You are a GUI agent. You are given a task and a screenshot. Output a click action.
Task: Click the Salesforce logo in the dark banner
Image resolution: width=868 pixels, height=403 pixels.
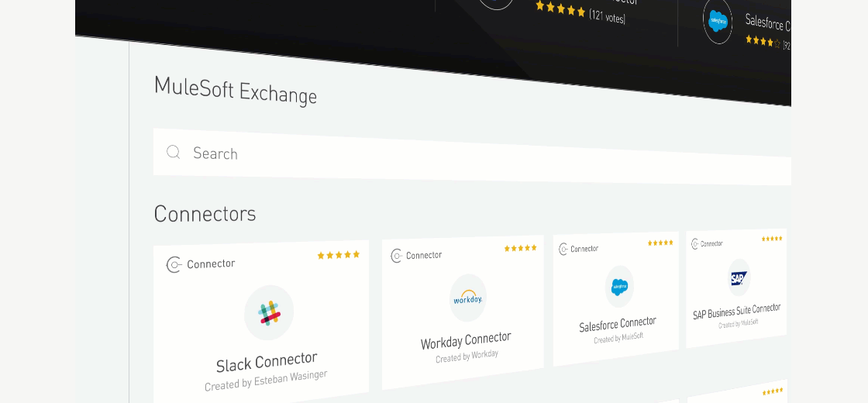click(x=718, y=20)
